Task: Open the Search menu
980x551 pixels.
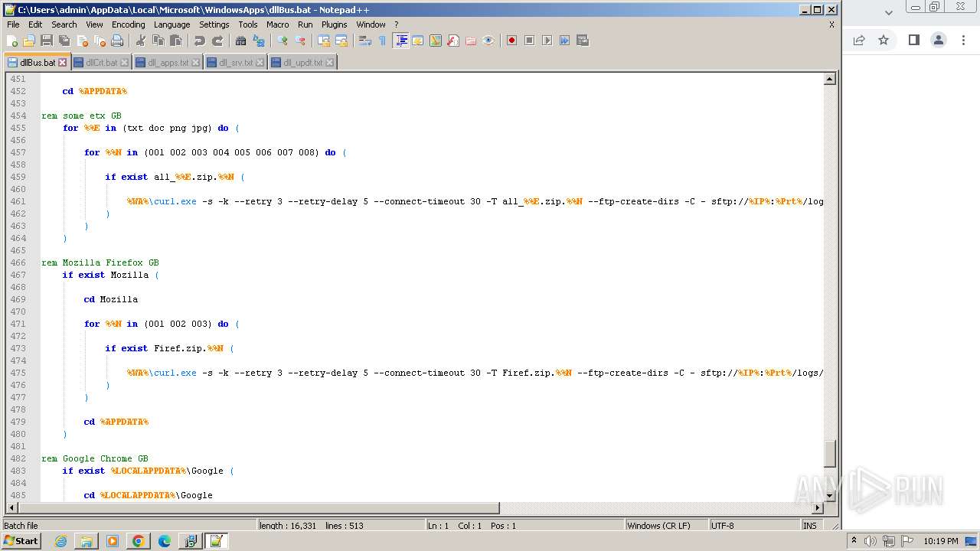Action: click(x=64, y=24)
